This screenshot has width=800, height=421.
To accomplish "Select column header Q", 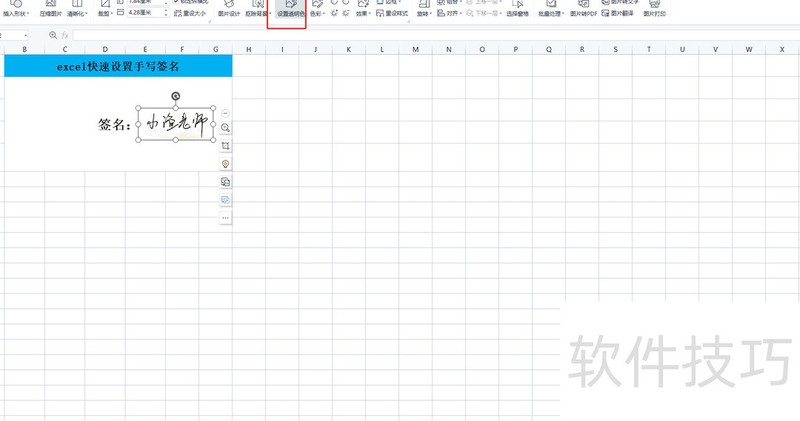I will [x=549, y=49].
